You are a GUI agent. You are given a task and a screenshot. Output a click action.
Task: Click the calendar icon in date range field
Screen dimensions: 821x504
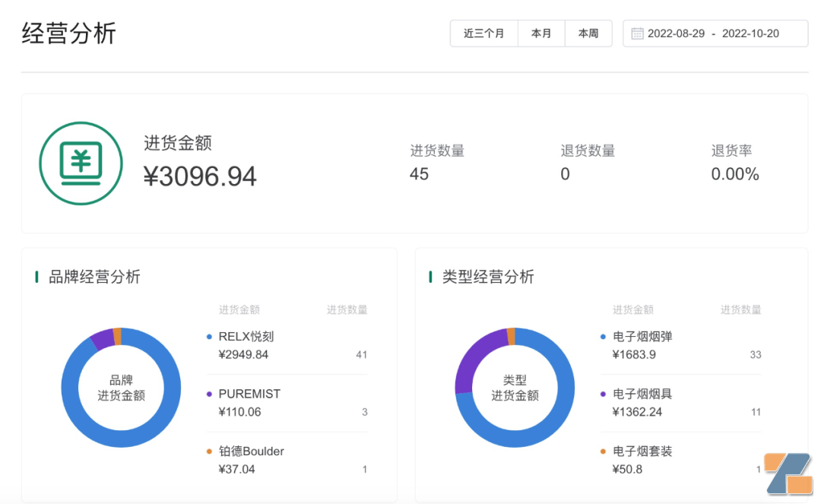[637, 33]
